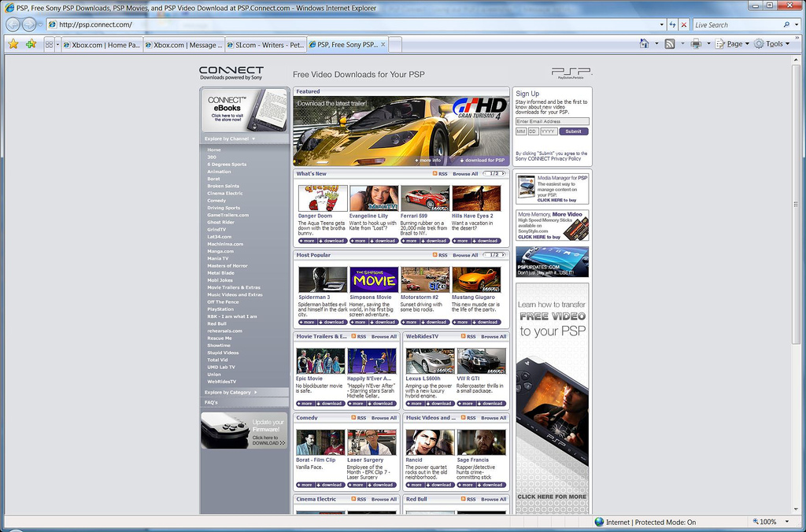Expand the Explore by Channel list

(245, 139)
